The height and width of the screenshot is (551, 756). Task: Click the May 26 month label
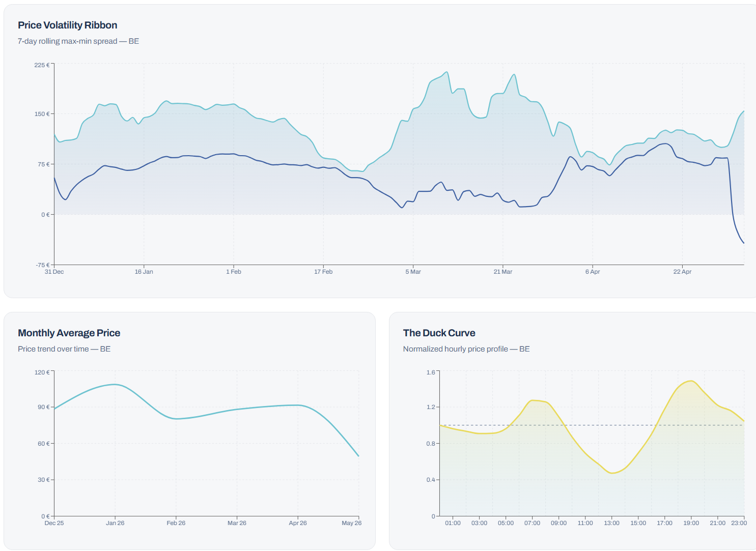click(x=352, y=523)
